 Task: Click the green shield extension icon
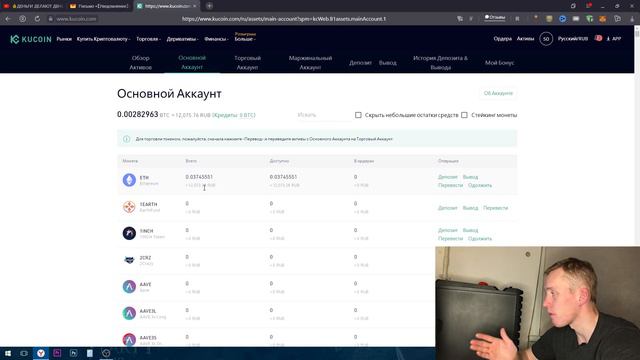[x=589, y=19]
